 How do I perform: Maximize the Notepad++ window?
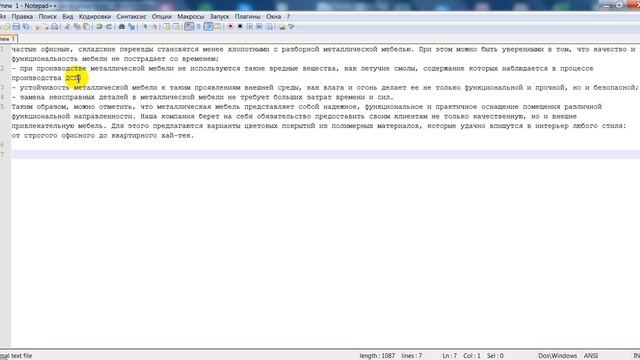pyautogui.click(x=619, y=5)
